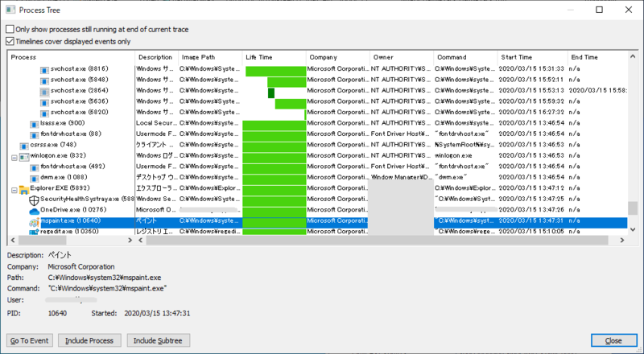Click the mspaint.exe palette icon

pyautogui.click(x=34, y=222)
